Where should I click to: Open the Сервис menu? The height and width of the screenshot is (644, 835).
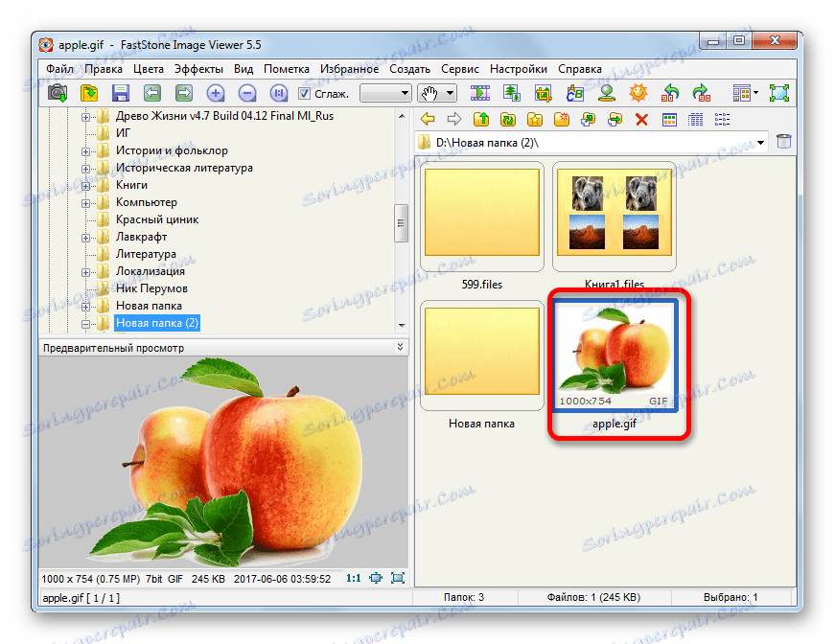tap(460, 69)
